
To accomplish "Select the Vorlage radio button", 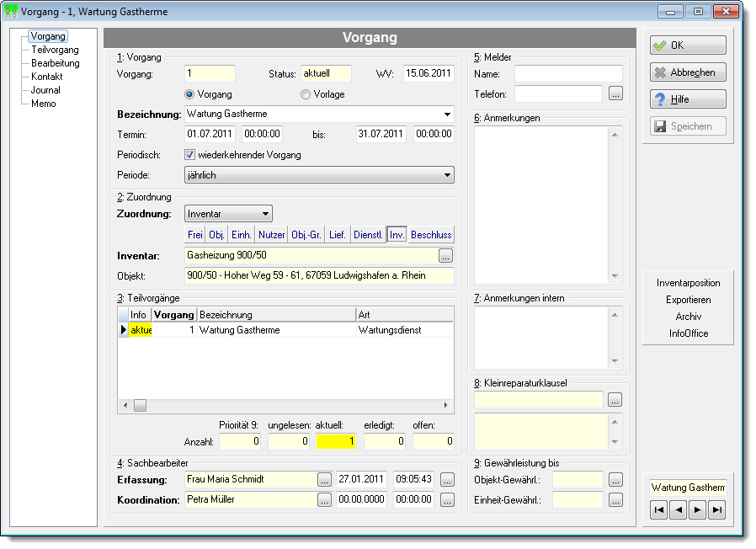I will click(306, 94).
